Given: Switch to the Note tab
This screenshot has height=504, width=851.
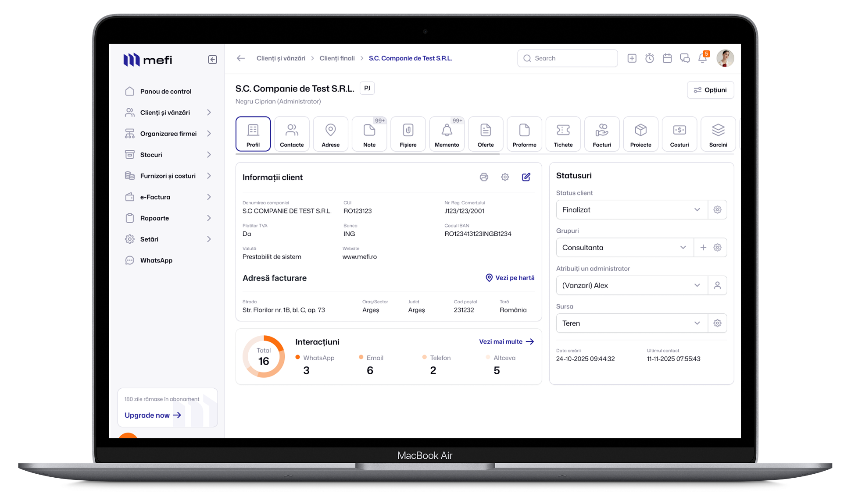Looking at the screenshot, I should click(x=369, y=134).
